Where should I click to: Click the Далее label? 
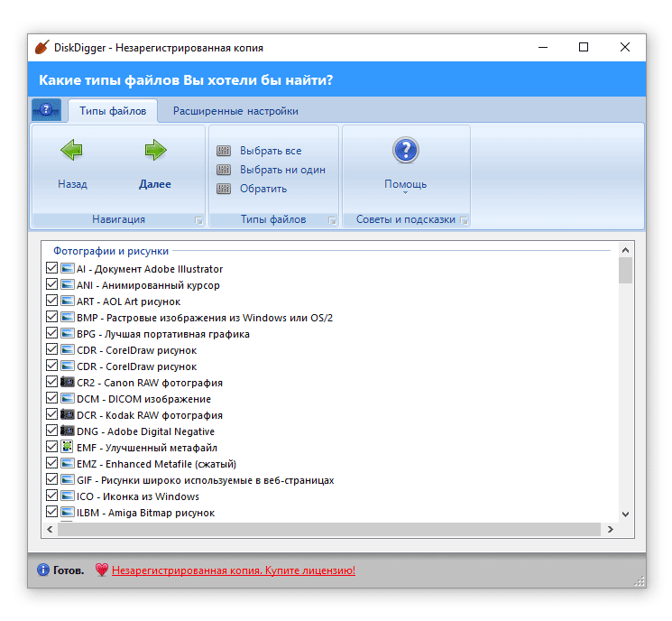click(x=155, y=184)
